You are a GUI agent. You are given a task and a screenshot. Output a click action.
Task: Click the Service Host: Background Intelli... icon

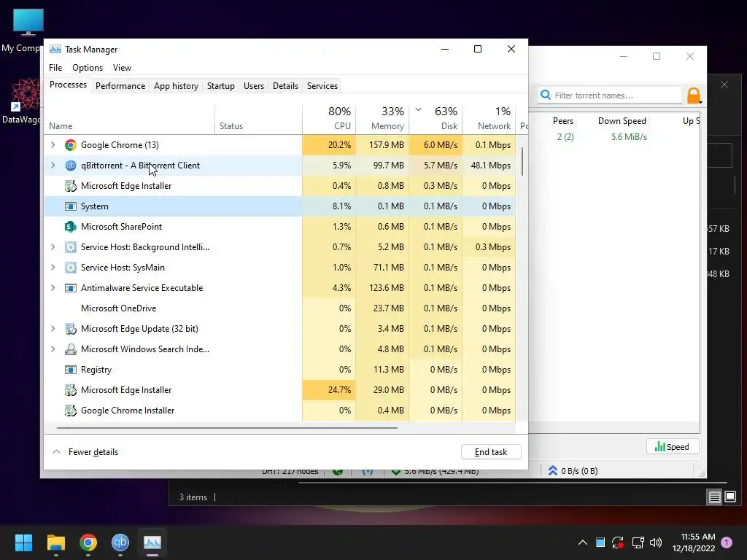click(71, 247)
